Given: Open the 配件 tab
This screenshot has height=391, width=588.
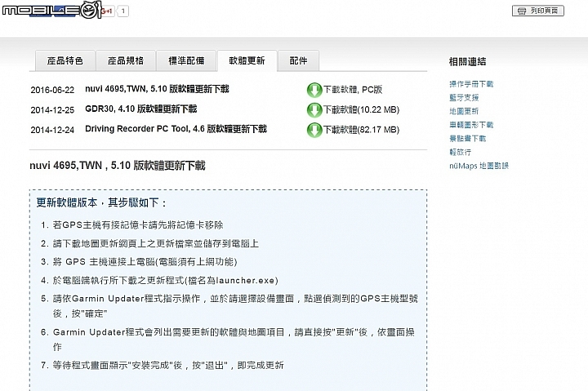Looking at the screenshot, I should tap(299, 60).
